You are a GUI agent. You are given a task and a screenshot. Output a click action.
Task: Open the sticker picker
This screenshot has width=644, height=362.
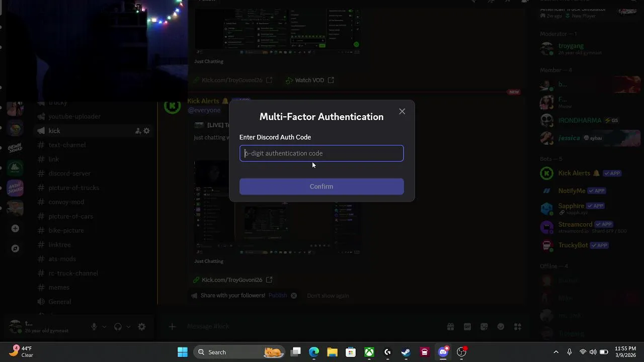point(484,327)
